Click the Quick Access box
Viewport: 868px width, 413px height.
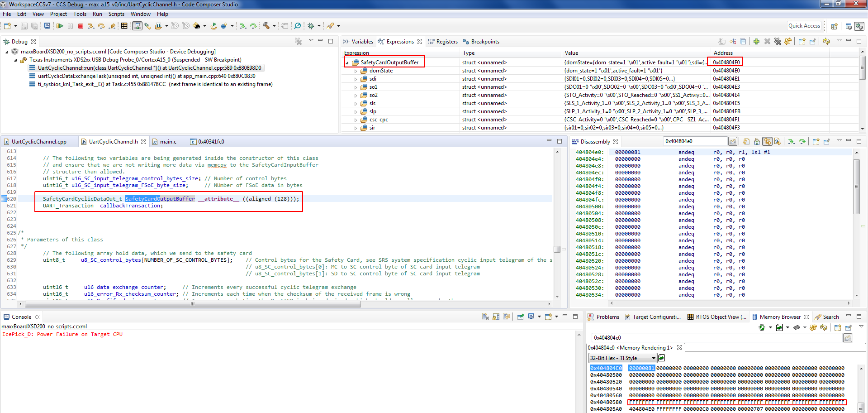pyautogui.click(x=804, y=26)
